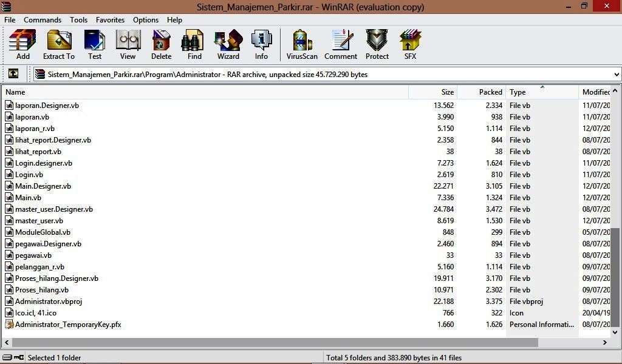Open the Commands menu

point(42,19)
